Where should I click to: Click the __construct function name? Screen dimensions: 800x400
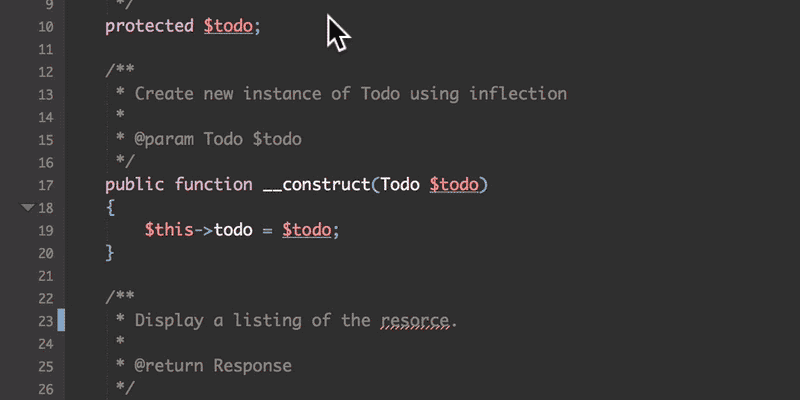[x=316, y=185]
